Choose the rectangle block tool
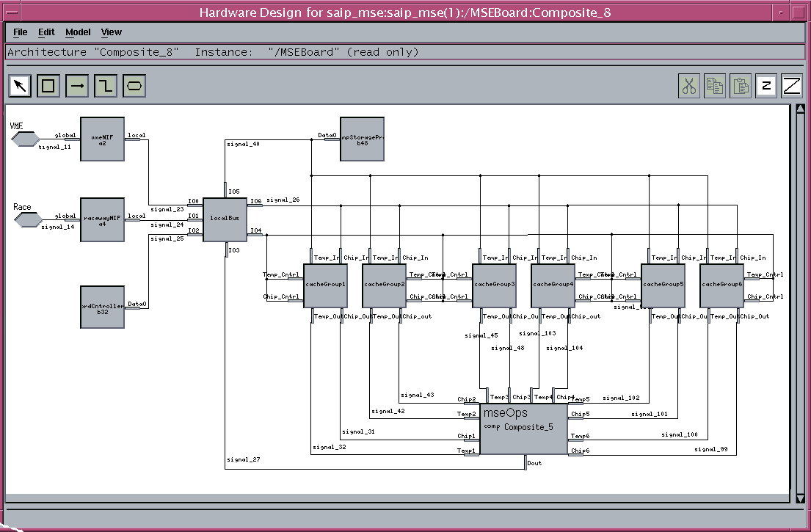Image resolution: width=811 pixels, height=532 pixels. click(48, 86)
